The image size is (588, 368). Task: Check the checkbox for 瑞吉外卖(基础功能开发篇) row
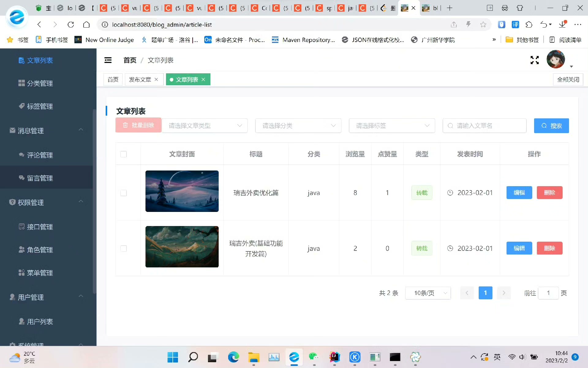click(x=123, y=248)
